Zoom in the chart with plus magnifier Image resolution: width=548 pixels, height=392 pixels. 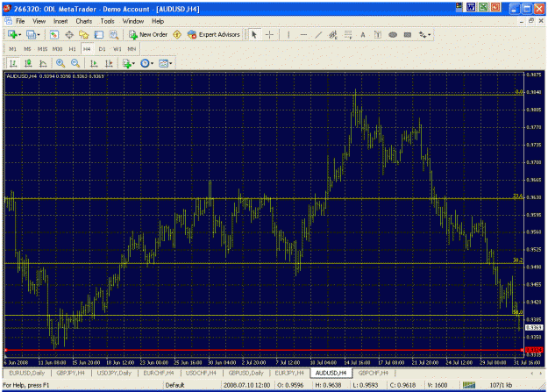click(60, 63)
